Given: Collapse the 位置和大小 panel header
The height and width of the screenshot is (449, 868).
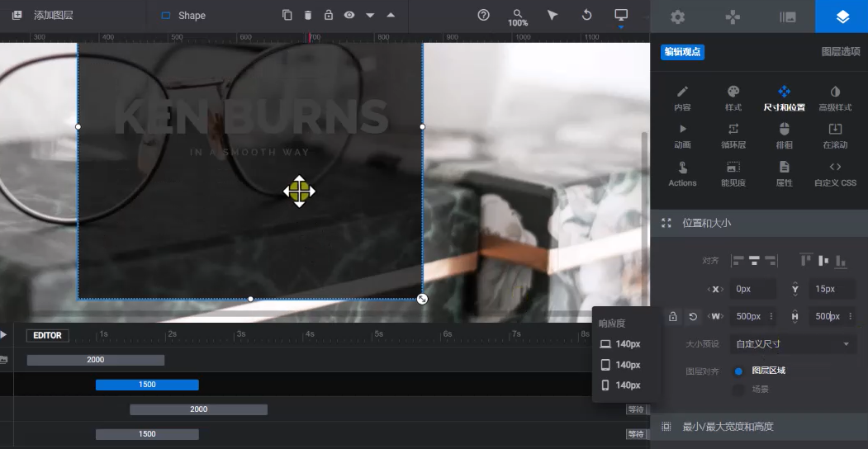Looking at the screenshot, I should pos(759,223).
